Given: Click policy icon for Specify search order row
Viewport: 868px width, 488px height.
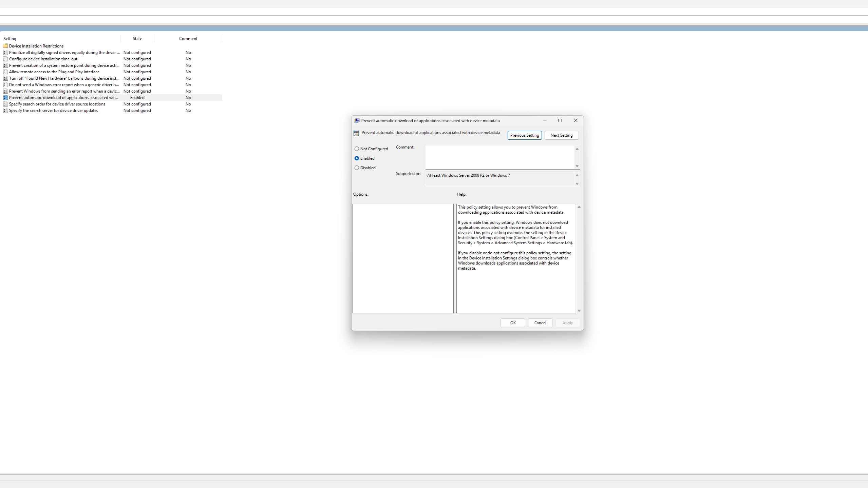Looking at the screenshot, I should [5, 104].
